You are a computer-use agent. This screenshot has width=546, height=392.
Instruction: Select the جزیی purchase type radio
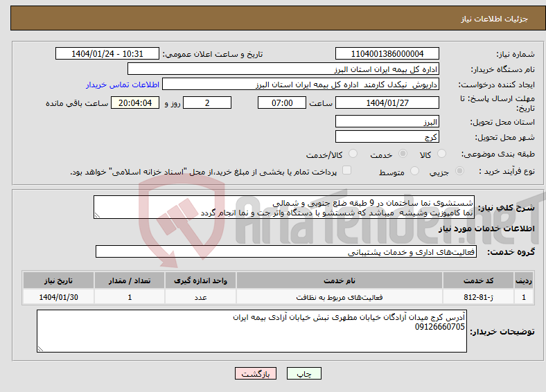pos(459,170)
